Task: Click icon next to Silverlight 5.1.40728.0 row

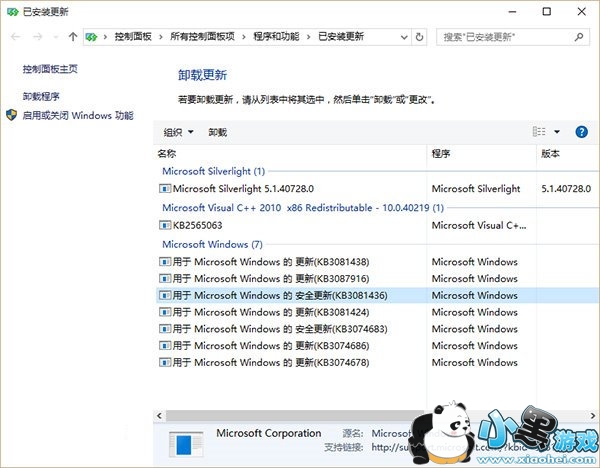Action: [165, 189]
